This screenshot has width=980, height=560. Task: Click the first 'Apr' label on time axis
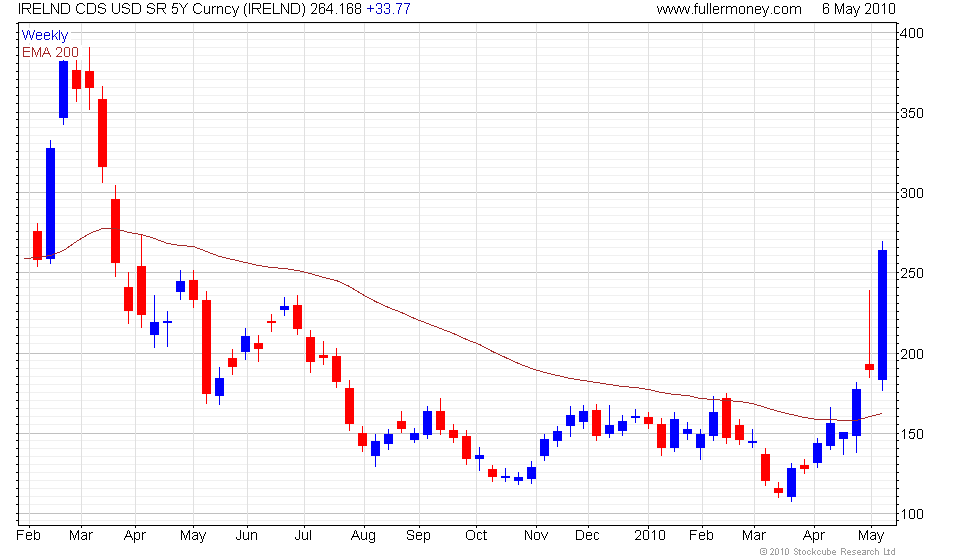coord(134,536)
